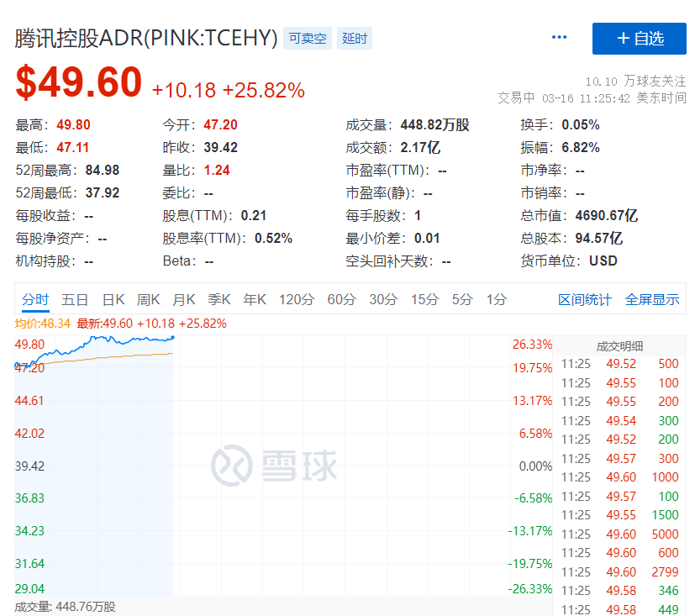695x616 pixels.
Task: Click the trade row 49.57 with volume 100
Action: [619, 497]
